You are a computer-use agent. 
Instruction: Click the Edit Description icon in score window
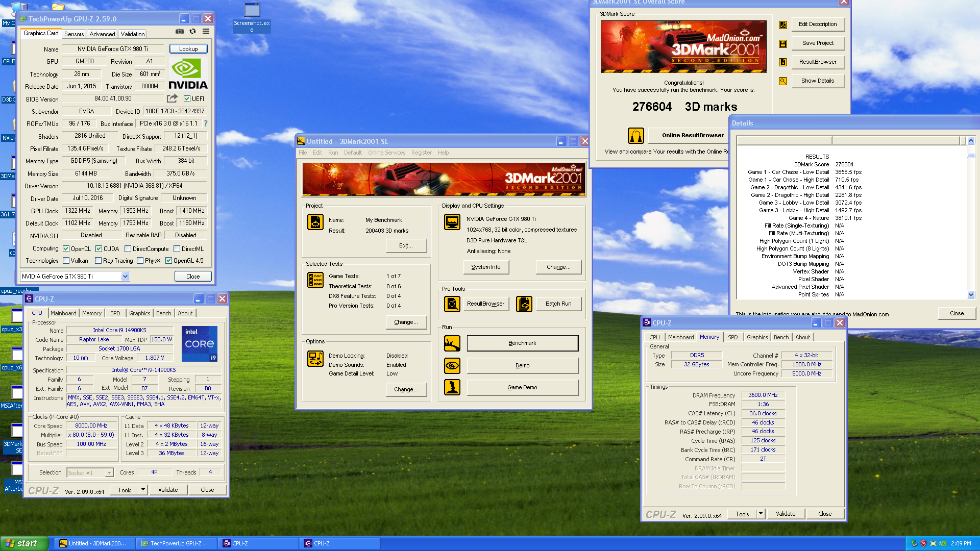click(782, 24)
